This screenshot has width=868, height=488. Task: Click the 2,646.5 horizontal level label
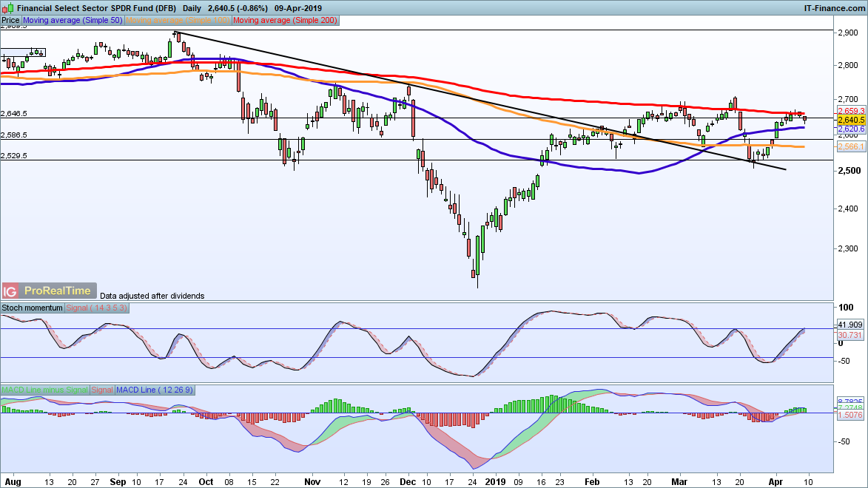point(14,113)
